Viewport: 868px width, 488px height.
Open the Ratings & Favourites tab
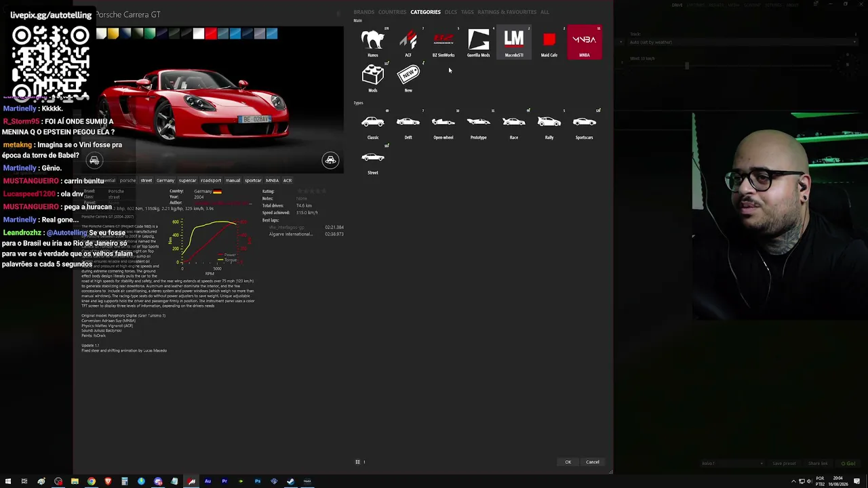507,12
